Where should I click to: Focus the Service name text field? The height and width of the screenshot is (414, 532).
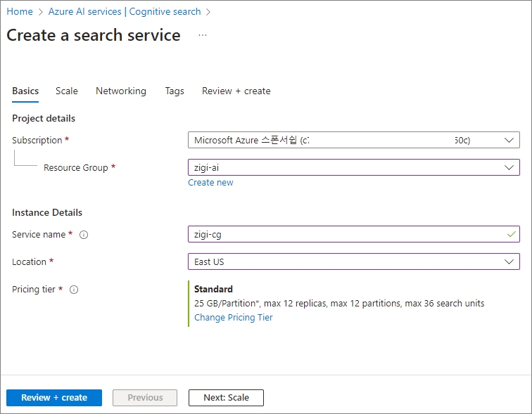point(345,234)
